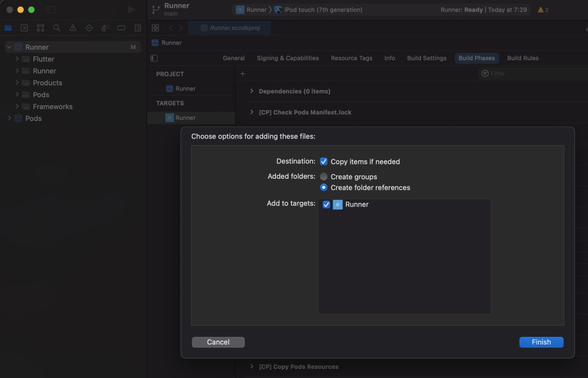The image size is (588, 378).
Task: Click the iPod touch (7th generation) destination
Action: pyautogui.click(x=323, y=10)
